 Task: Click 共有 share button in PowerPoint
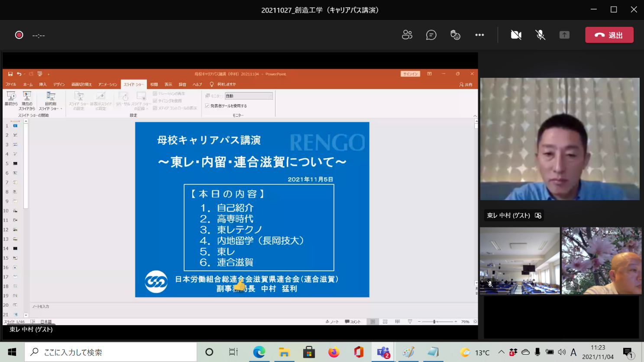(466, 85)
